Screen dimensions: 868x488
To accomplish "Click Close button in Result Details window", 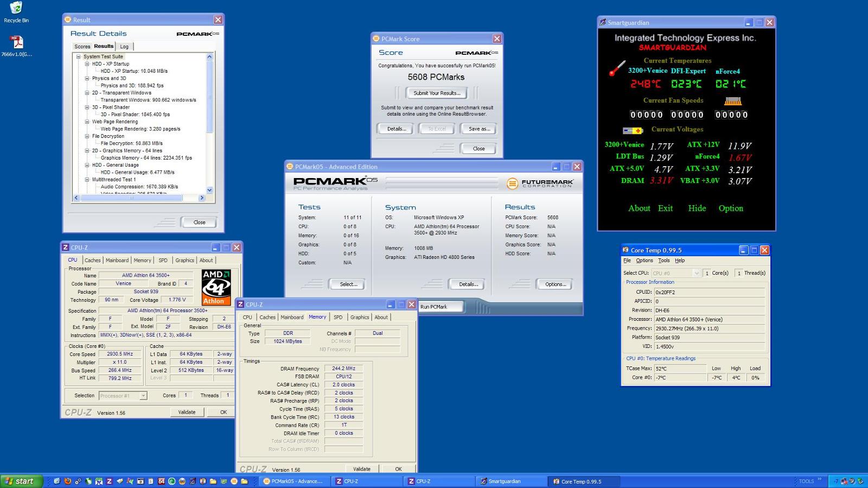I will click(200, 222).
